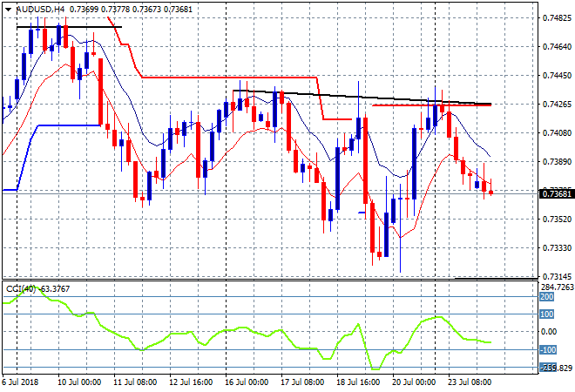Click the CCI 0.00 level label
The image size is (575, 392).
coord(549,332)
